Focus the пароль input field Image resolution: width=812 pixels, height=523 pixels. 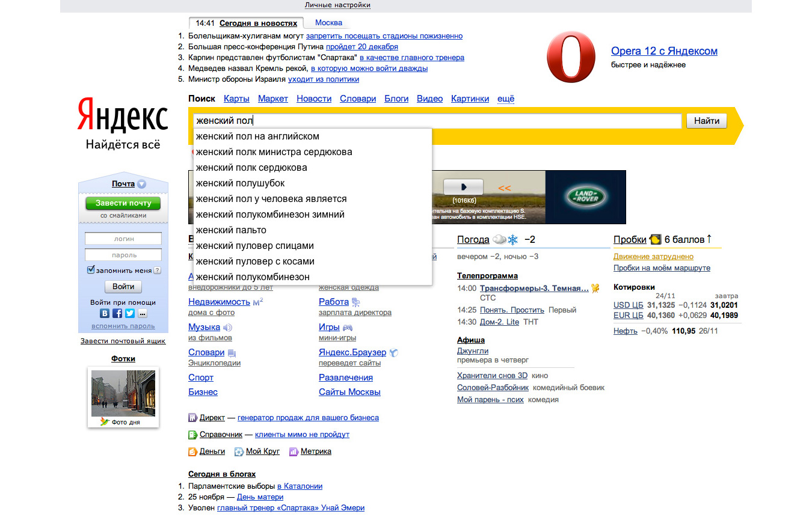[123, 255]
